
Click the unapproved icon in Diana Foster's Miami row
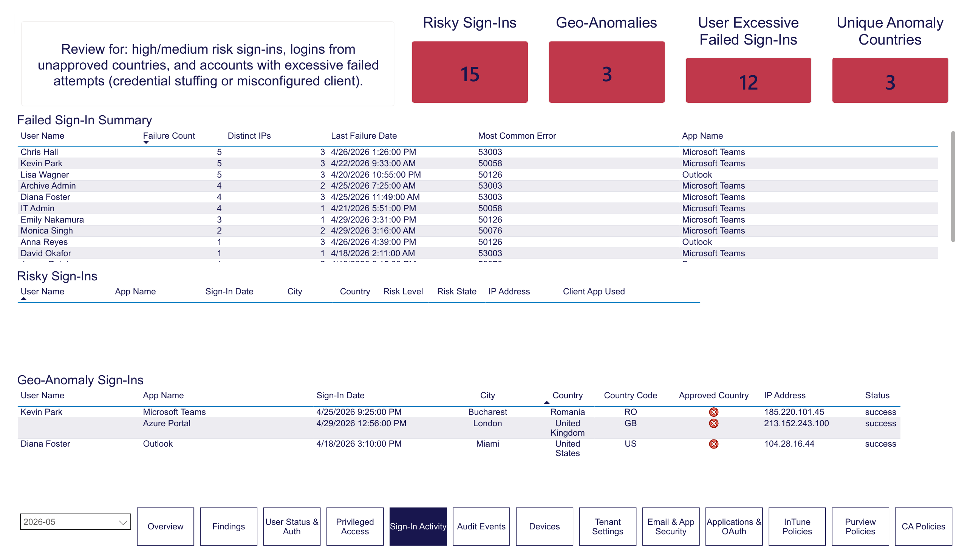[713, 444]
